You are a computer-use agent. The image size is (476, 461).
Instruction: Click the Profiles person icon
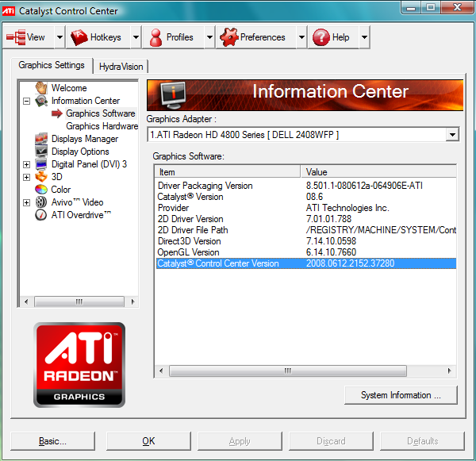point(155,37)
